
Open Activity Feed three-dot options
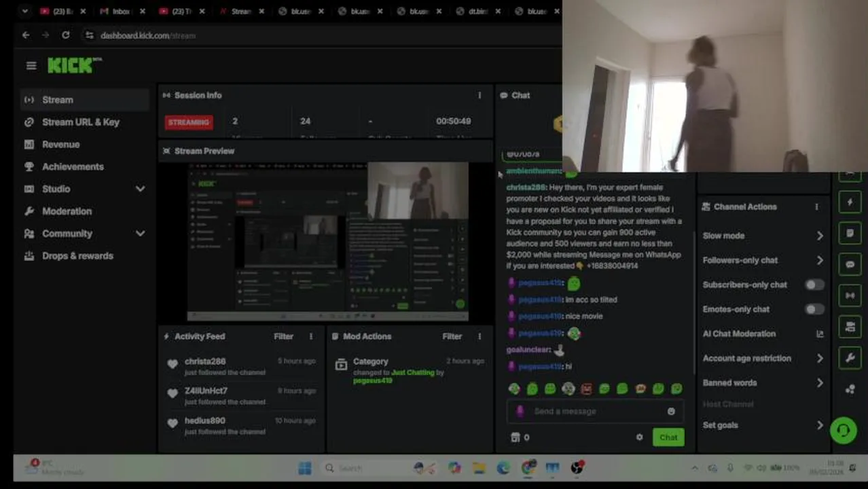click(311, 336)
